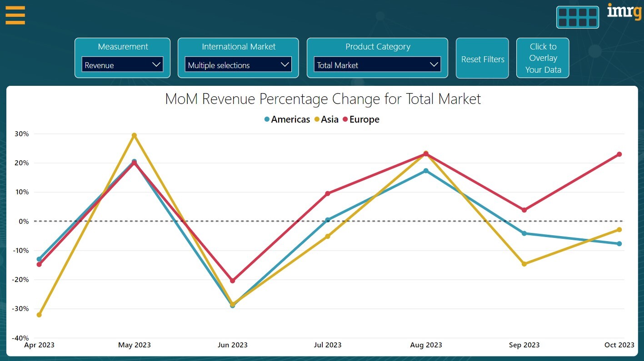Expand the Measurement Revenue dropdown
This screenshot has height=361, width=644.
[x=123, y=64]
